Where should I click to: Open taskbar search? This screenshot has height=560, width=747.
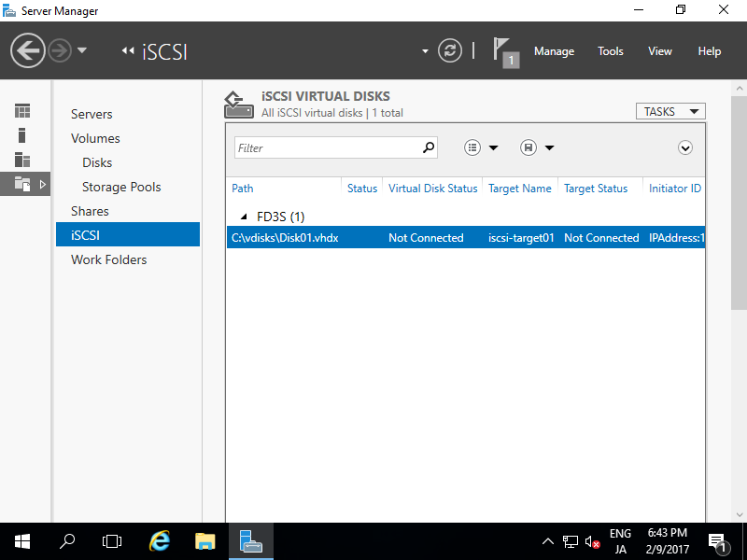(x=67, y=541)
